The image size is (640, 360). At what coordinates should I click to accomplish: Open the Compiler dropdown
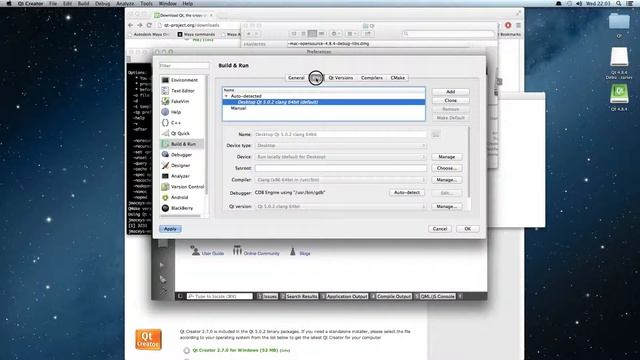pyautogui.click(x=340, y=180)
